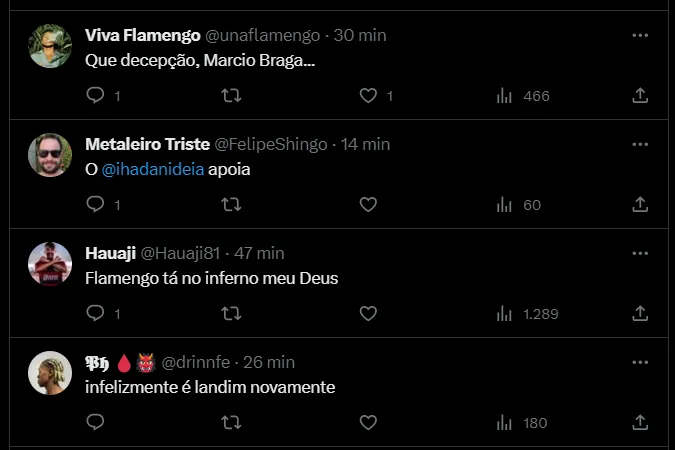This screenshot has width=675, height=450.
Task: Reply to Metaleiro Triste's tweet
Action: coord(96,205)
